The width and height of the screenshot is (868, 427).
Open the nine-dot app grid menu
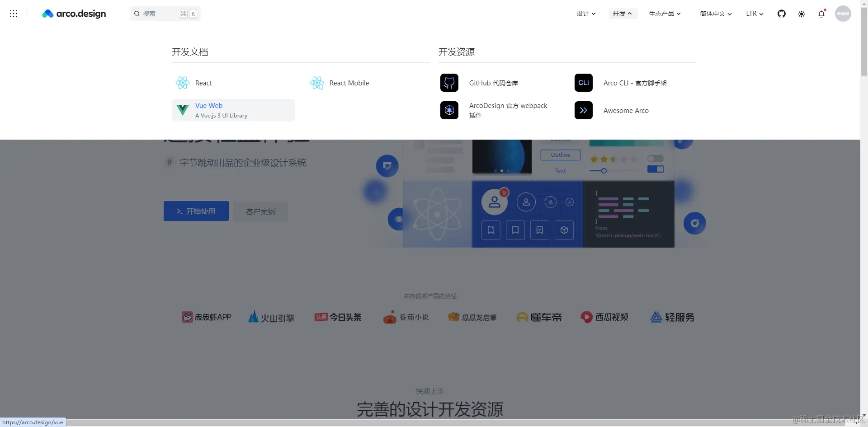click(x=14, y=14)
